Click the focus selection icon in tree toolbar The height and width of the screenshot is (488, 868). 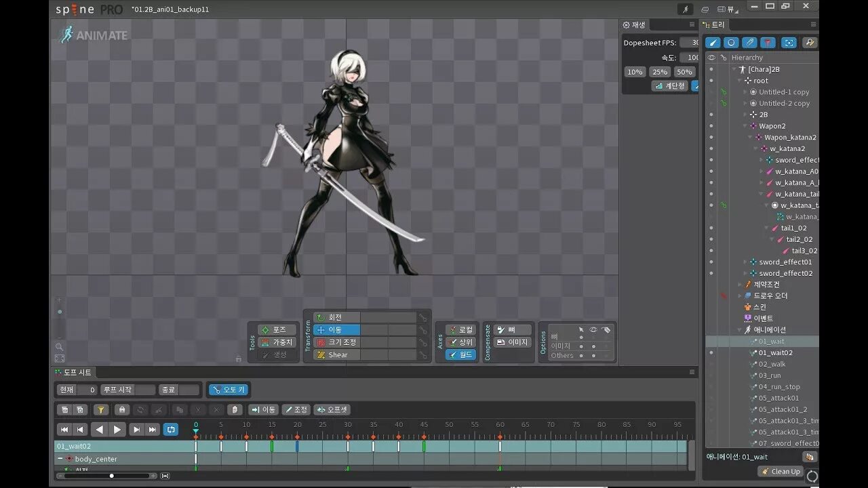[x=789, y=42]
